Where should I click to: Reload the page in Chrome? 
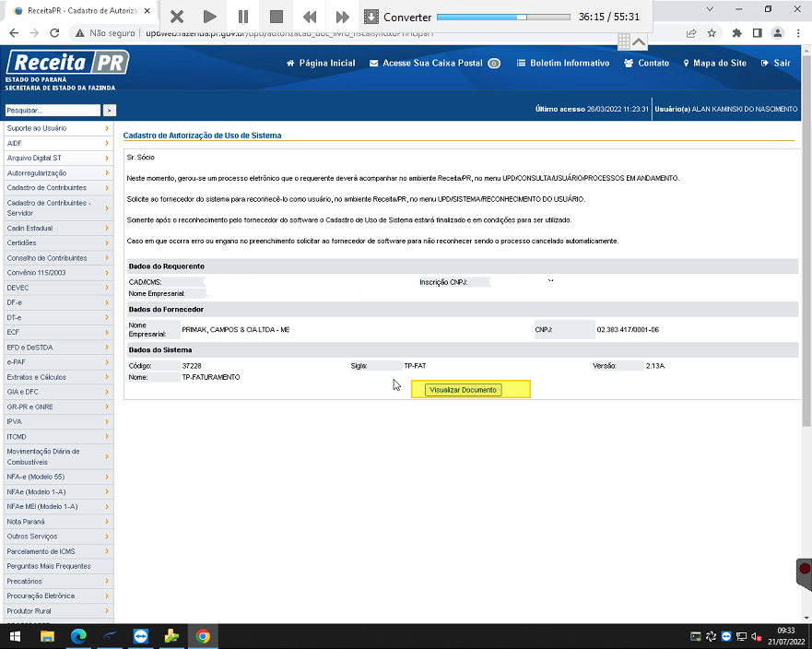(x=54, y=33)
